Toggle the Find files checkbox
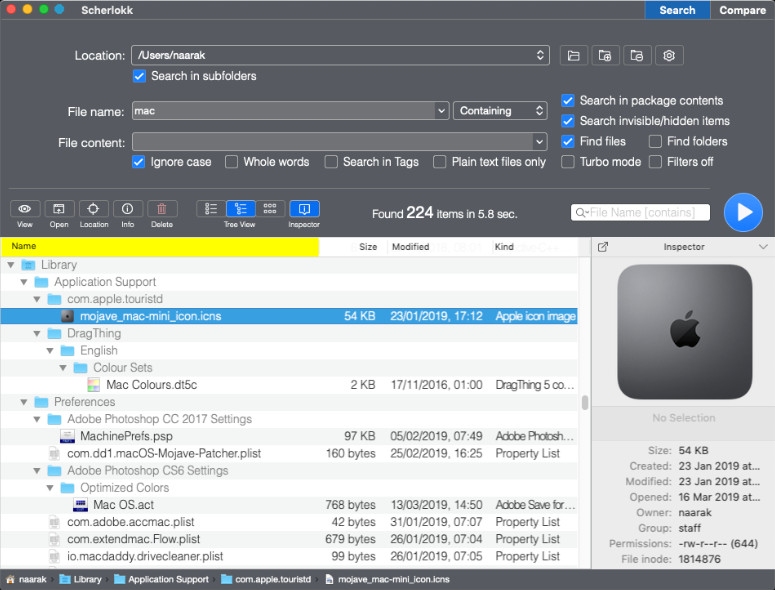775x590 pixels. click(568, 141)
